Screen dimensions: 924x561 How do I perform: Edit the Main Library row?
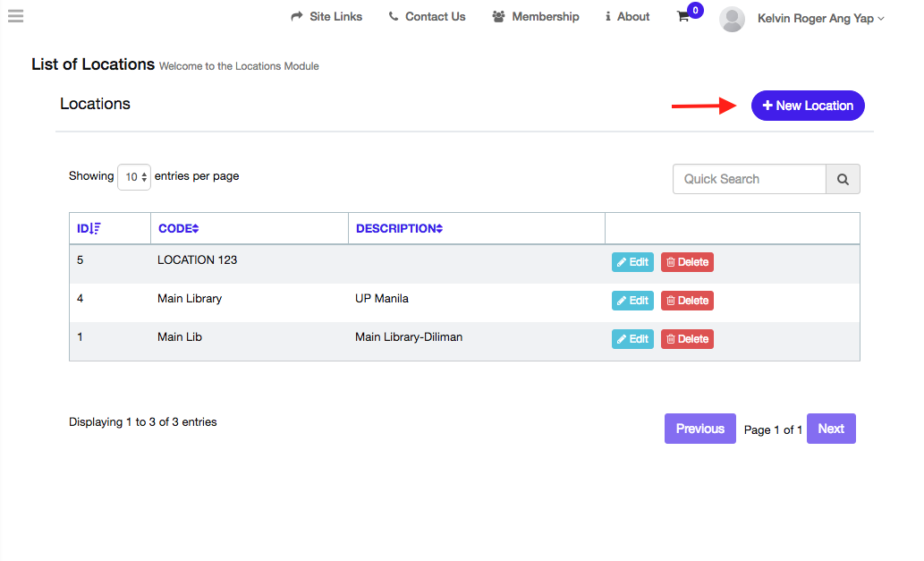click(632, 301)
